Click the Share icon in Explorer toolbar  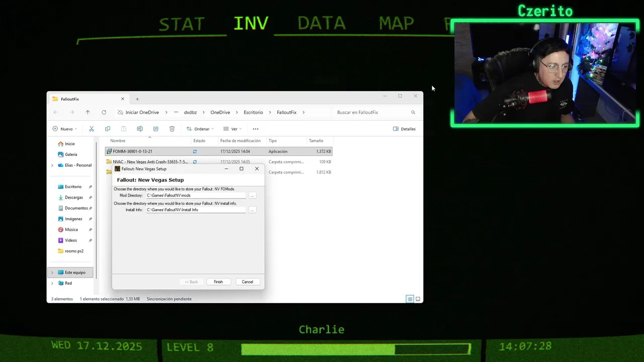coord(156,129)
